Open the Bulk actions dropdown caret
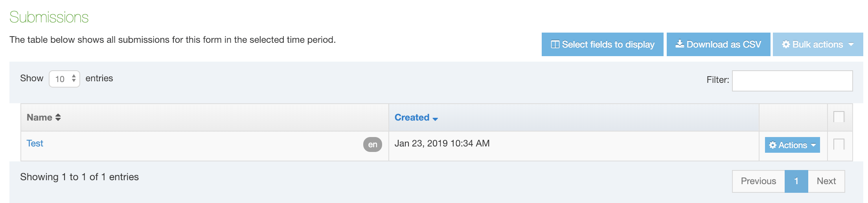This screenshot has width=868, height=203. [x=851, y=44]
